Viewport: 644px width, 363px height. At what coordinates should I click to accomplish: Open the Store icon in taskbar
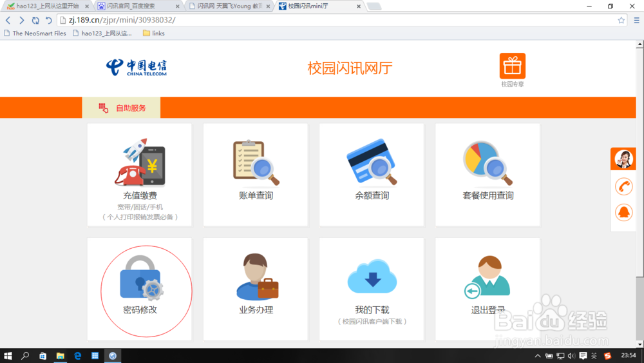pyautogui.click(x=43, y=356)
